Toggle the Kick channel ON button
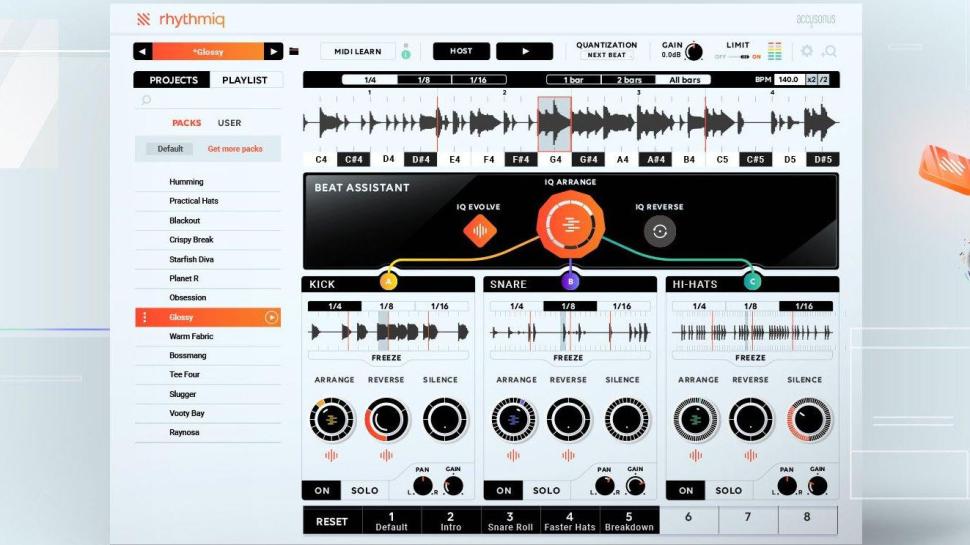Screen dimensions: 970x545 321,491
